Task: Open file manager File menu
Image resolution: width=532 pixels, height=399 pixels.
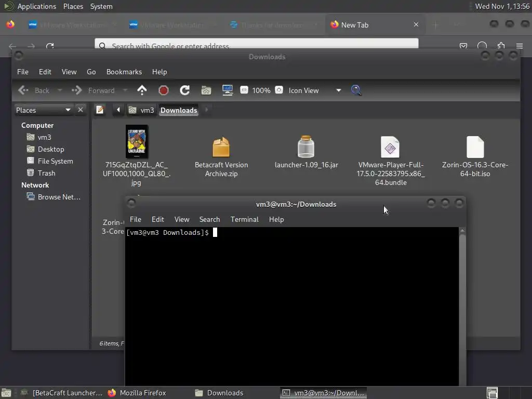Action: [23, 72]
